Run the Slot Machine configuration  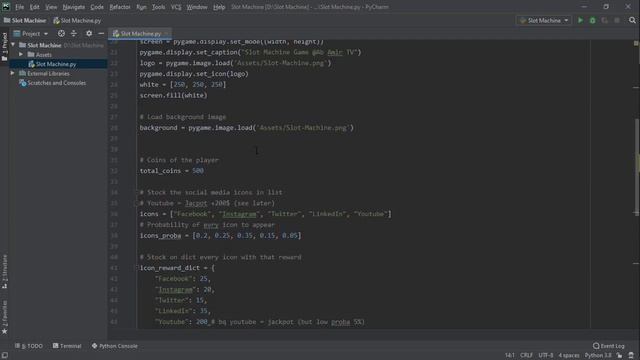click(x=580, y=20)
